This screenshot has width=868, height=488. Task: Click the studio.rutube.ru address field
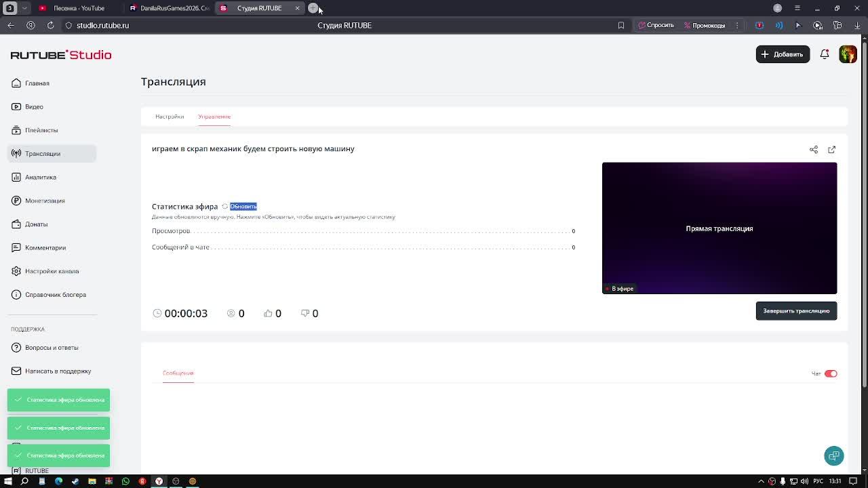pos(102,25)
